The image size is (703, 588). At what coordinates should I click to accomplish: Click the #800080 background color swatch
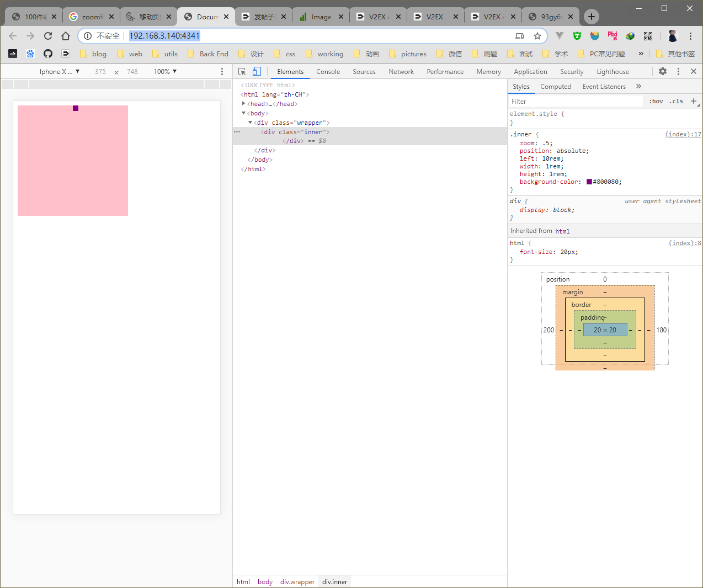[589, 182]
